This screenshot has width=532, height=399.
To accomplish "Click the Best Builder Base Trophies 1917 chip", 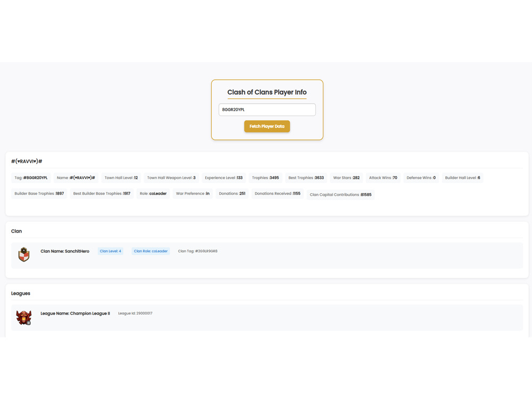I will pyautogui.click(x=102, y=194).
